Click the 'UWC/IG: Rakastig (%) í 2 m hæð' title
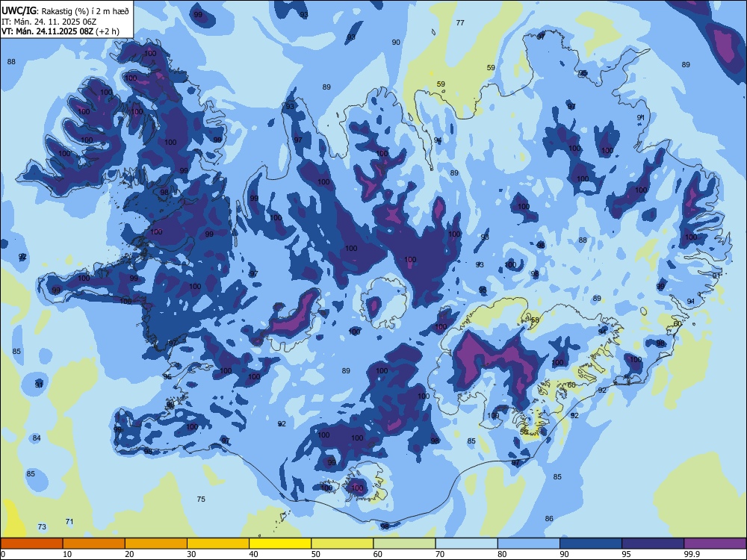 (65, 10)
